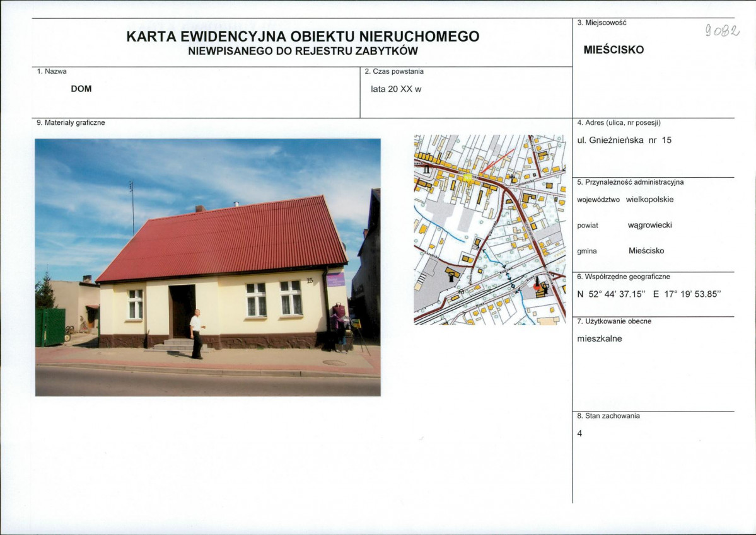This screenshot has height=535, width=756.
Task: Click the '6. Współrzędne geograficzne' label
Action: [624, 277]
